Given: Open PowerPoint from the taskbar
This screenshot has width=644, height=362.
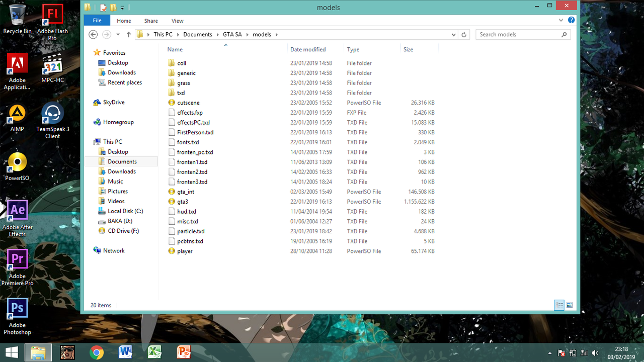Looking at the screenshot, I should tap(184, 352).
